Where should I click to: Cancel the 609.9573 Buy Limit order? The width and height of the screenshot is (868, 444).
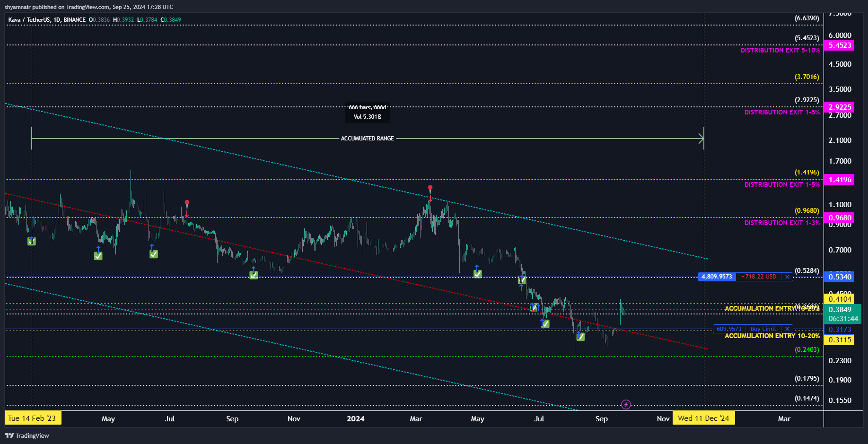787,329
